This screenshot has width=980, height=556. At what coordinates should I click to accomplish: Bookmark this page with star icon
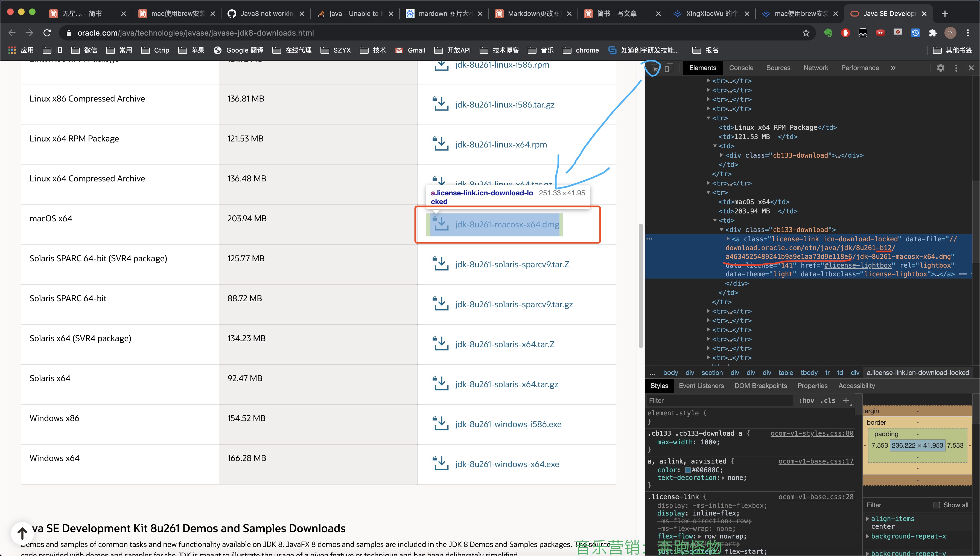click(806, 33)
